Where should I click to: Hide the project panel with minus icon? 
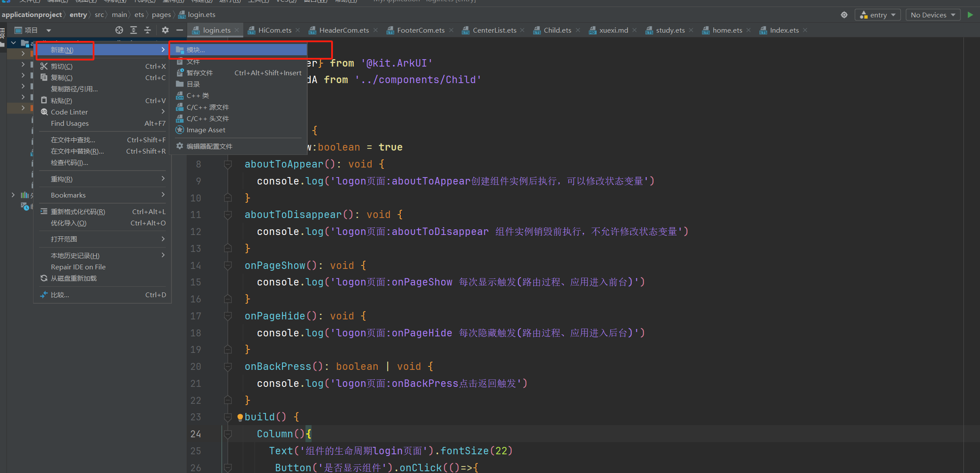(x=179, y=30)
